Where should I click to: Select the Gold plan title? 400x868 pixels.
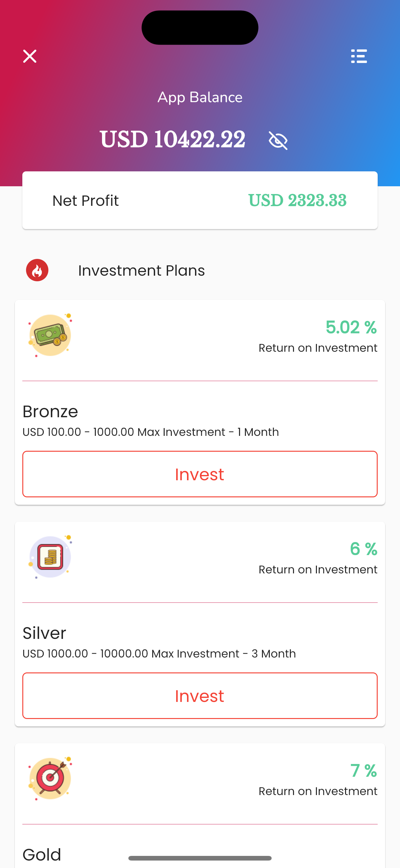tap(42, 855)
